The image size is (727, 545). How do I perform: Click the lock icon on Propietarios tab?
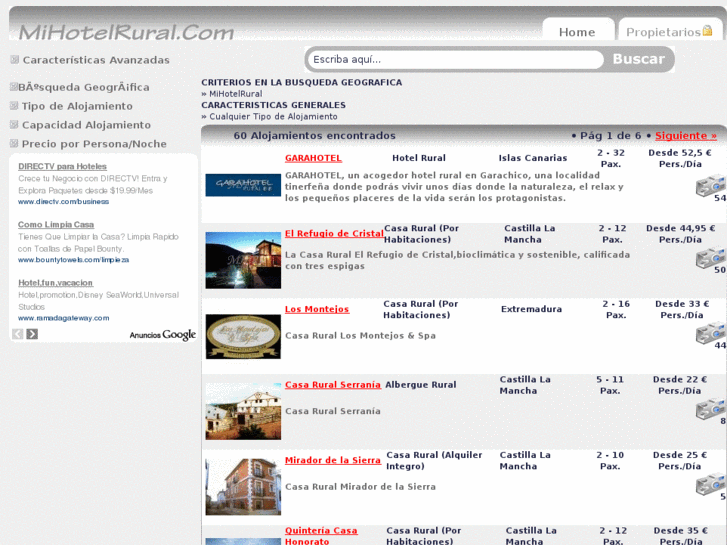[707, 30]
